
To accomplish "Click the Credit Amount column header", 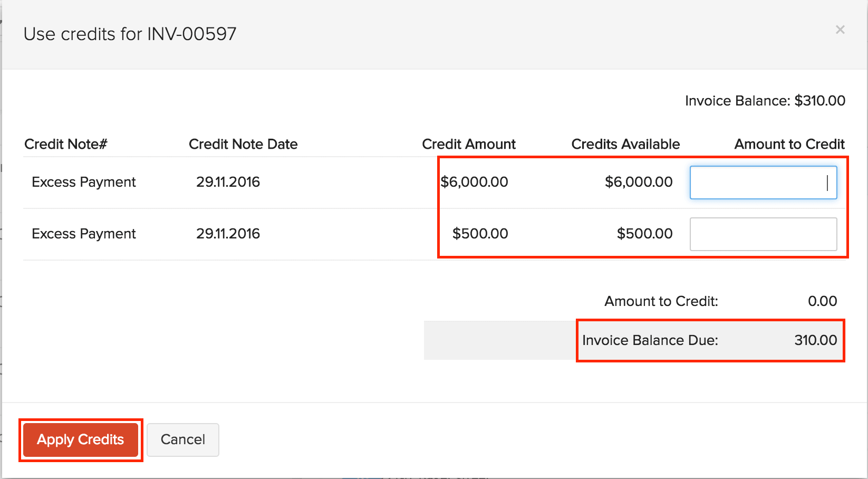I will [468, 144].
